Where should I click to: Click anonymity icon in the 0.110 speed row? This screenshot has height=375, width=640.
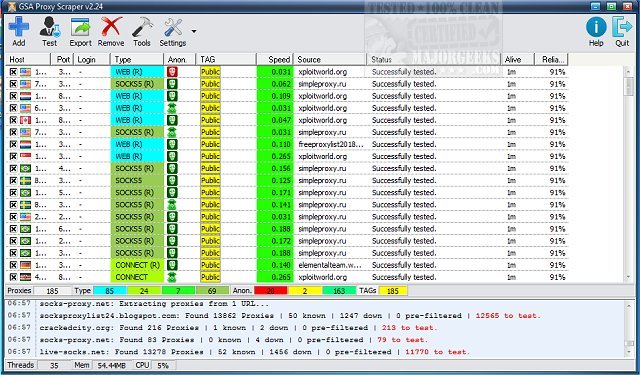coord(172,144)
